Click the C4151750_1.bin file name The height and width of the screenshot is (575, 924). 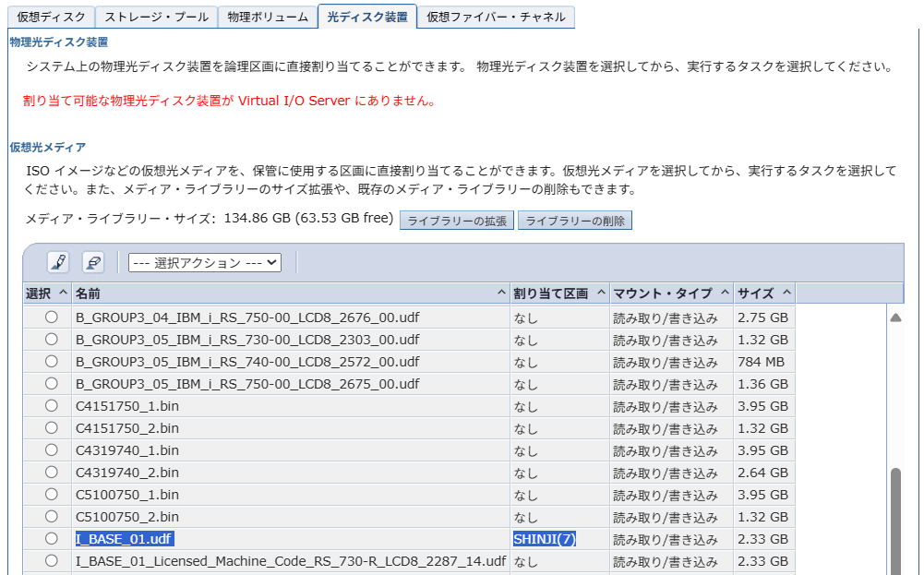[127, 406]
